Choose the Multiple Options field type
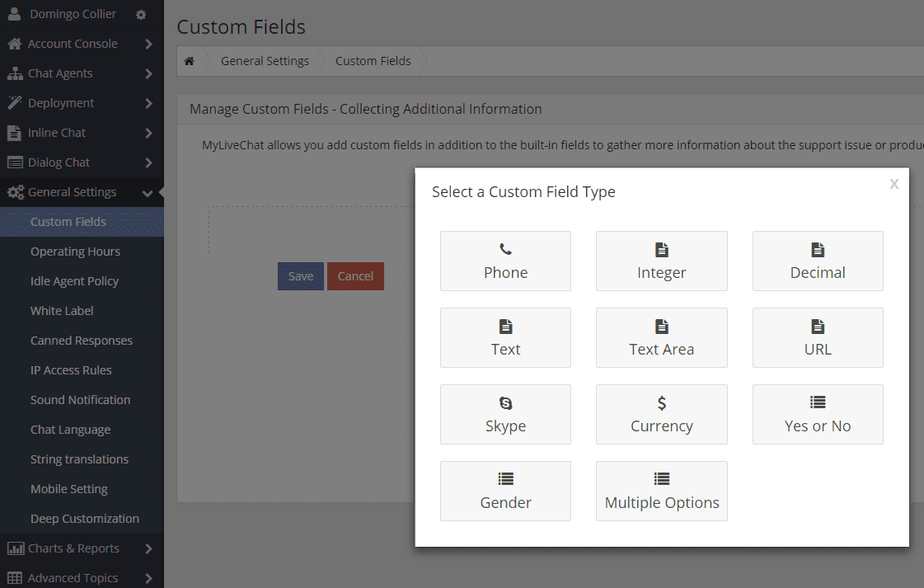Screen dimensions: 924x588 click(661, 491)
